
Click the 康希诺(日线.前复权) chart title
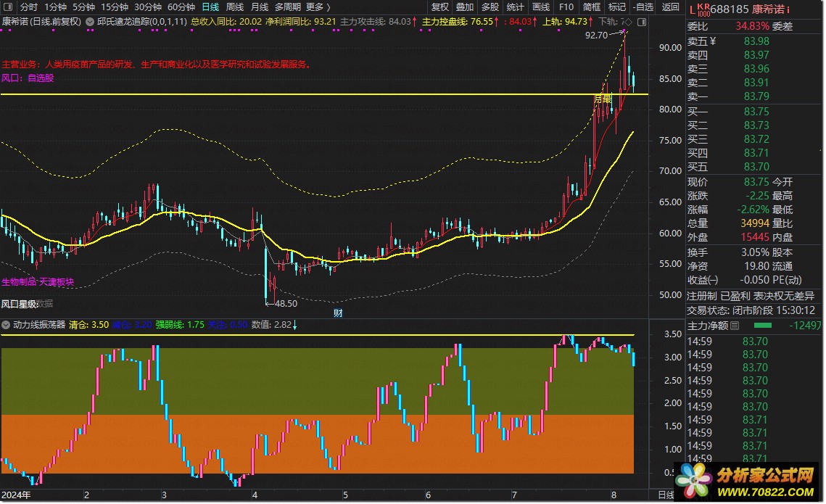[x=41, y=22]
